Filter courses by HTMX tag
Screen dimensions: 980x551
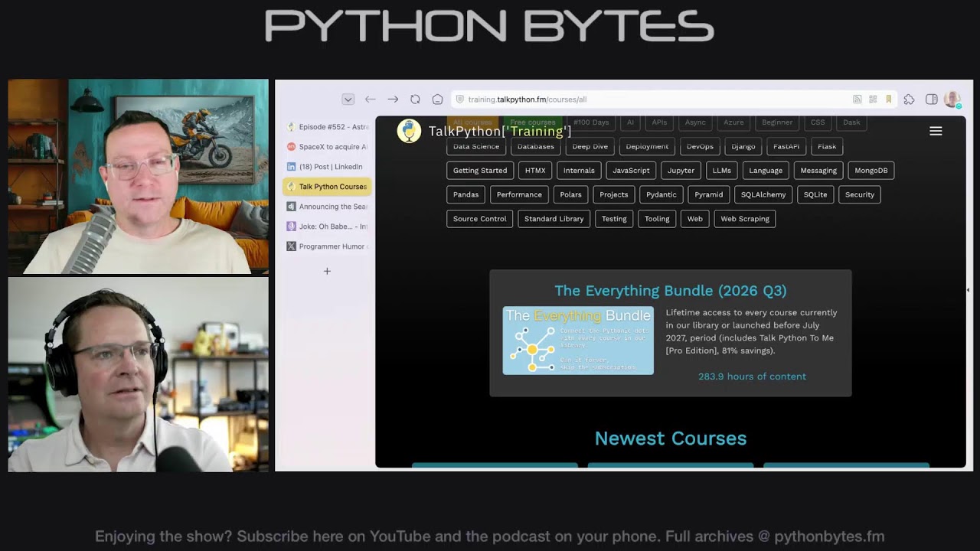pyautogui.click(x=535, y=171)
